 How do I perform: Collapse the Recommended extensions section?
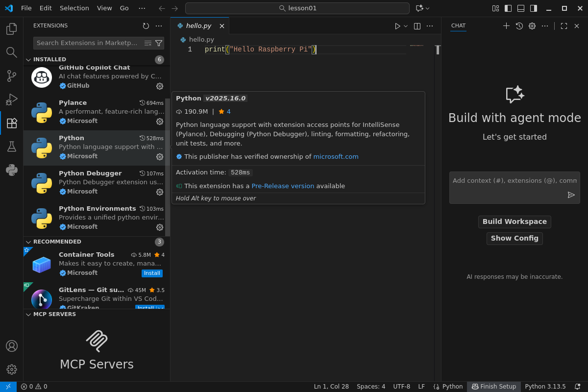tap(28, 242)
